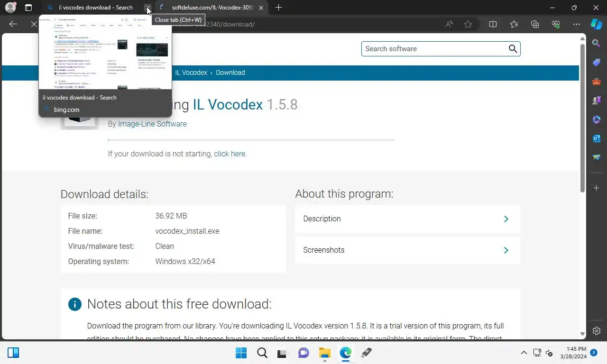Select Windows x32/x64 value
Image resolution: width=607 pixels, height=364 pixels.
coord(185,261)
